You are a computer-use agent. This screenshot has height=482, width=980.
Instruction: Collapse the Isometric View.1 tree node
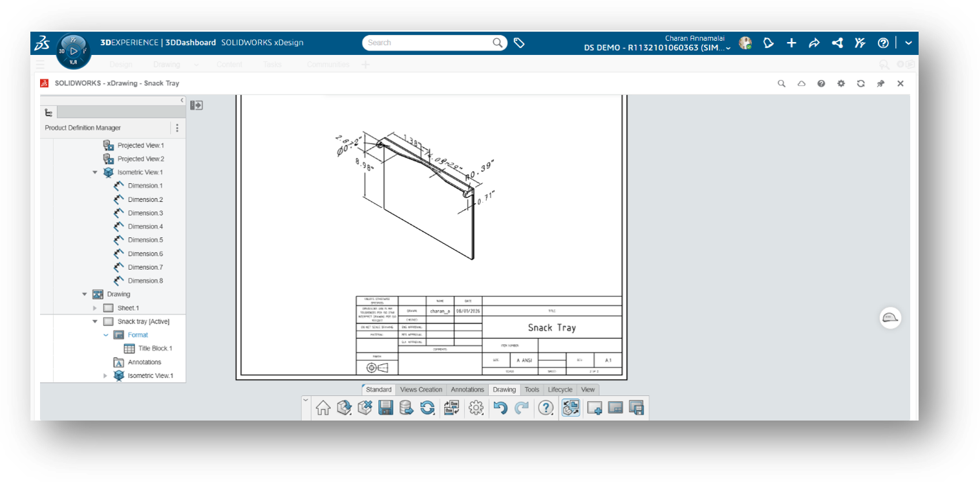click(x=95, y=173)
